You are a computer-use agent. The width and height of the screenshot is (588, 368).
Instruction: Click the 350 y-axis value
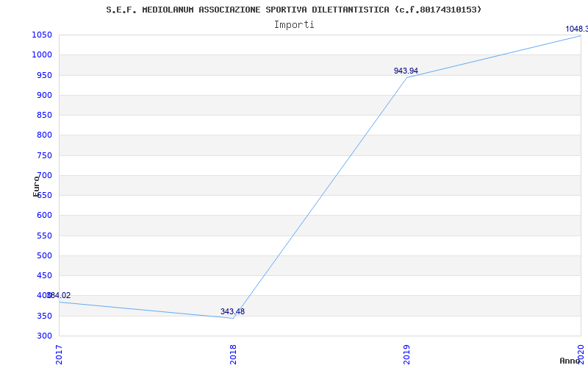pos(44,316)
